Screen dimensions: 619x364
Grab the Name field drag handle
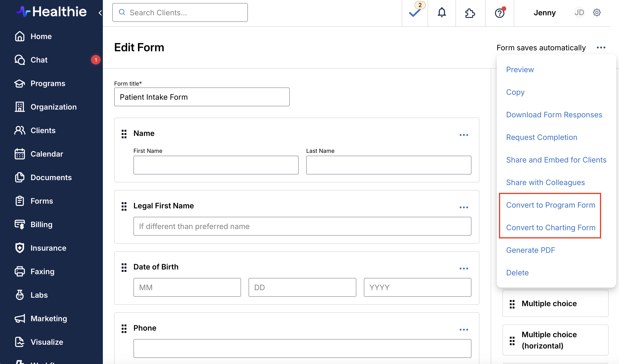click(x=124, y=134)
